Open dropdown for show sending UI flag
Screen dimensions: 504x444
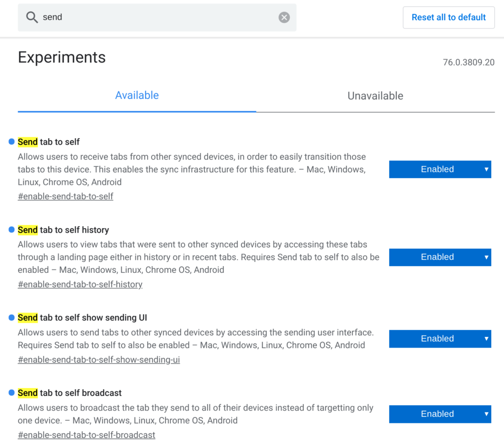pos(440,339)
